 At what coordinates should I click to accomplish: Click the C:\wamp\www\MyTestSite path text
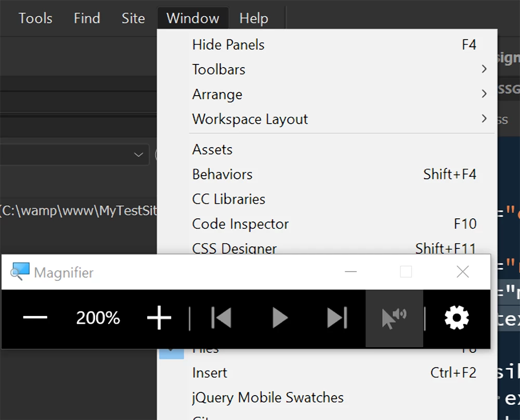tap(79, 211)
